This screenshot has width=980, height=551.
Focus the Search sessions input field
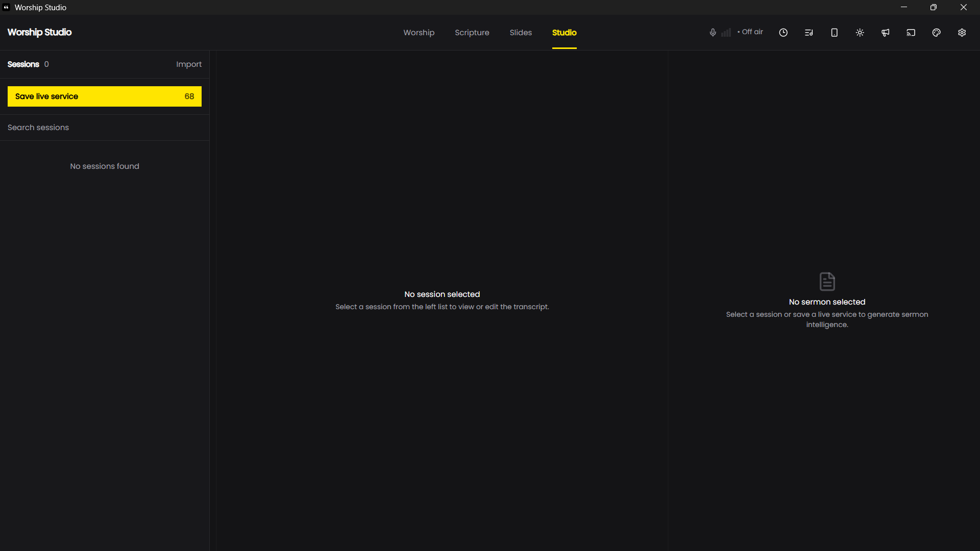105,128
